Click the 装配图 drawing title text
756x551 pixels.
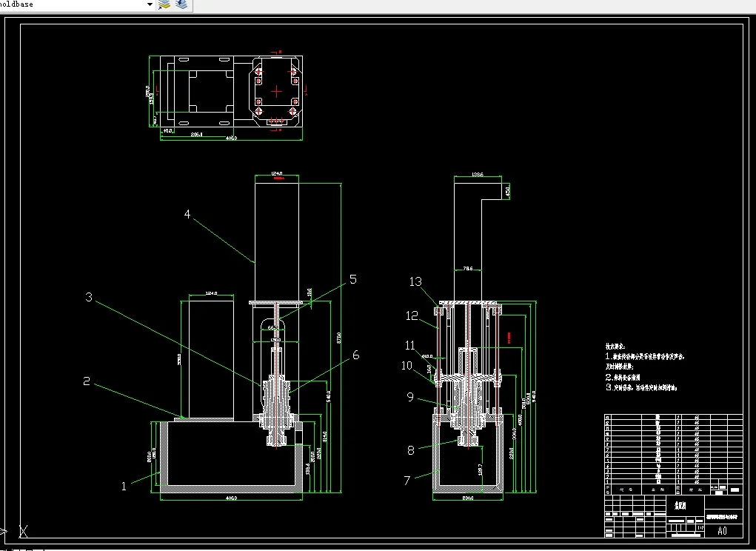(x=680, y=505)
